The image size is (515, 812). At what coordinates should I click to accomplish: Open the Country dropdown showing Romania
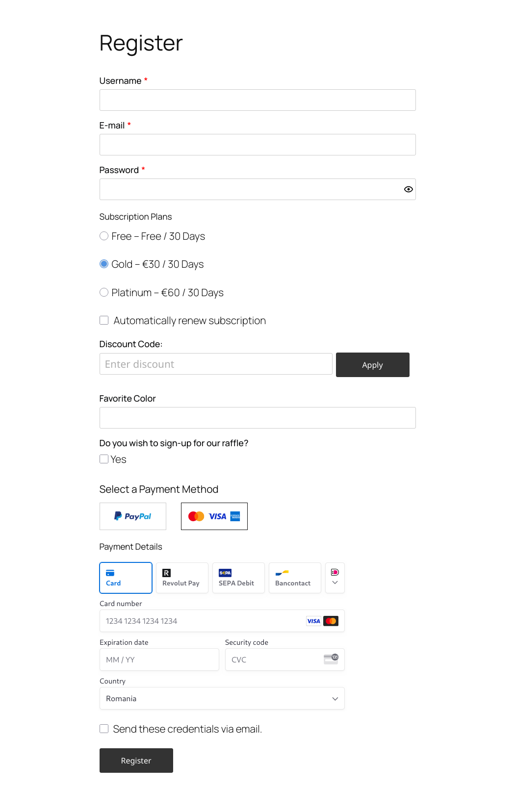[x=222, y=698]
